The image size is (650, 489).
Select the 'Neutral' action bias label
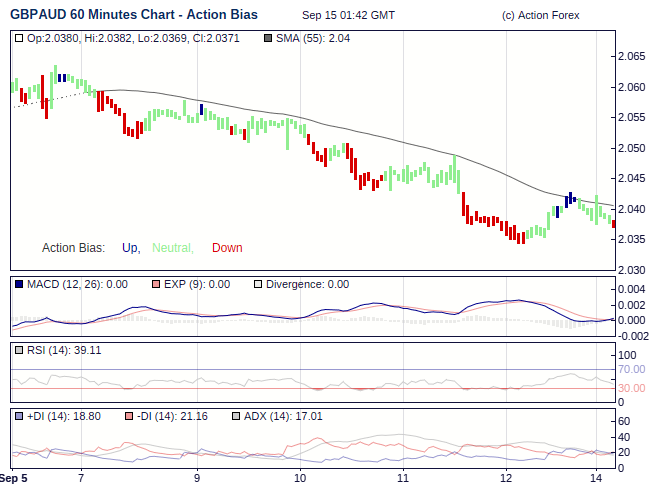pyautogui.click(x=172, y=248)
